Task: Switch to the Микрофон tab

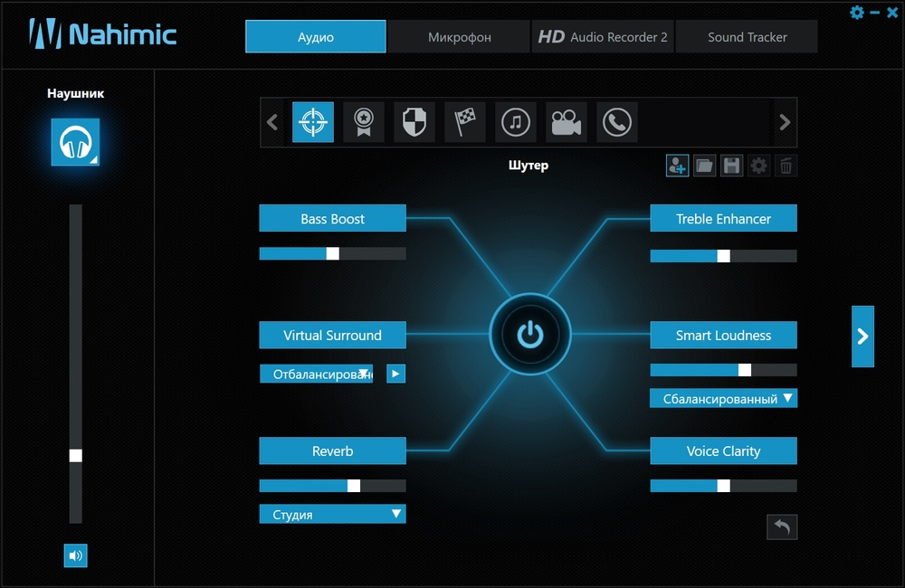Action: pyautogui.click(x=460, y=37)
